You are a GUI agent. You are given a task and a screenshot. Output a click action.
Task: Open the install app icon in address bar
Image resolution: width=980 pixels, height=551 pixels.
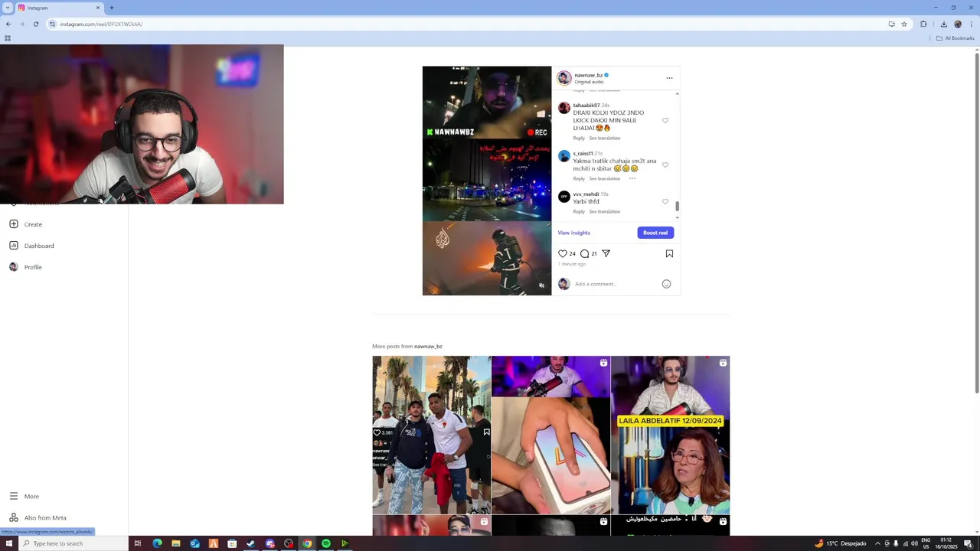(x=891, y=24)
